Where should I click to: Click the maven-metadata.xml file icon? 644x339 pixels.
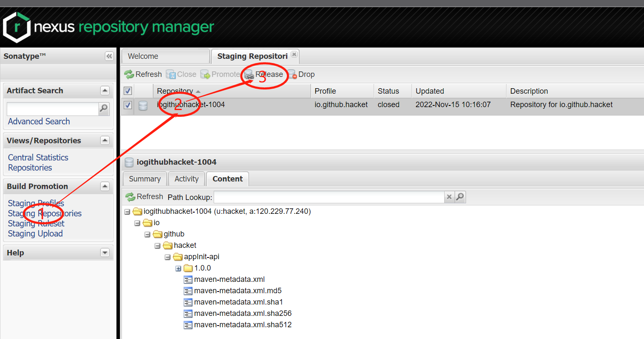tap(188, 279)
